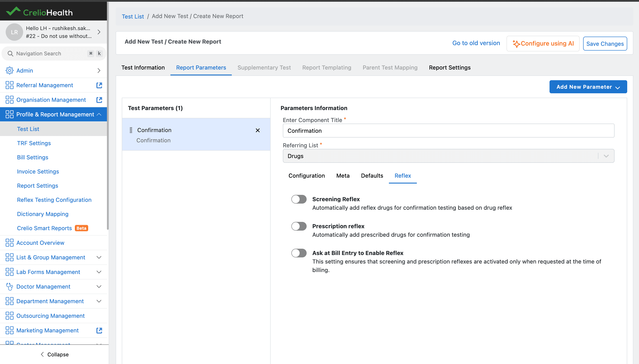Open Add New Parameter dropdown
Viewport: 639px width, 364px height.
point(588,87)
